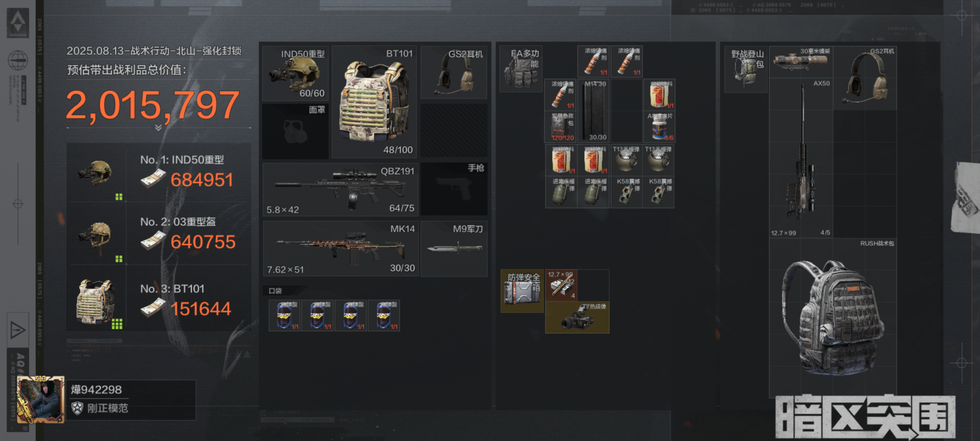Click the 5.8×42 caliber label
The height and width of the screenshot is (441, 980).
pyautogui.click(x=283, y=210)
